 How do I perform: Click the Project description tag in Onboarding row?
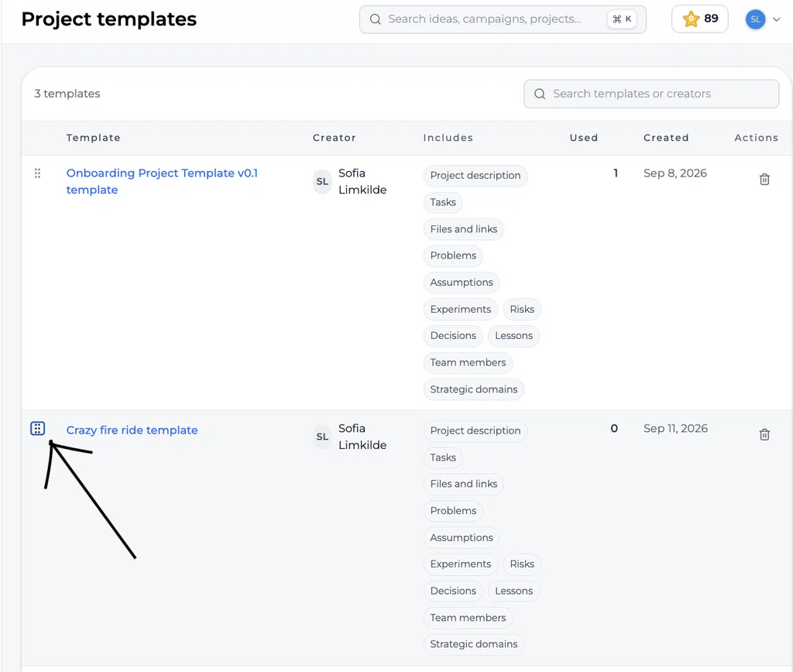pyautogui.click(x=475, y=176)
